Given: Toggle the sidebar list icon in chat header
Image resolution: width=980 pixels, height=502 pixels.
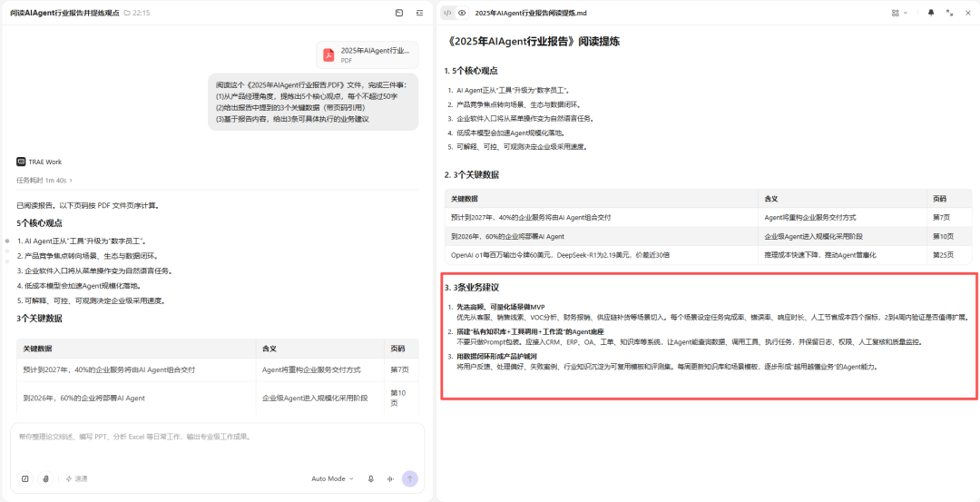Looking at the screenshot, I should [419, 13].
